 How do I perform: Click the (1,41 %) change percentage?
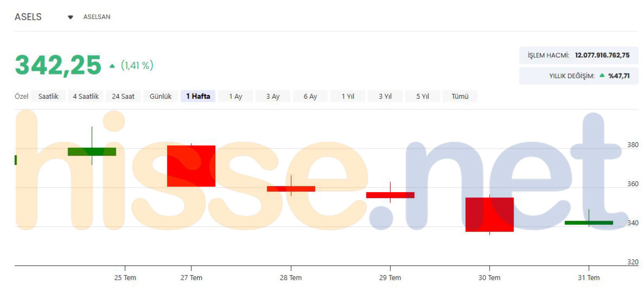pos(137,65)
